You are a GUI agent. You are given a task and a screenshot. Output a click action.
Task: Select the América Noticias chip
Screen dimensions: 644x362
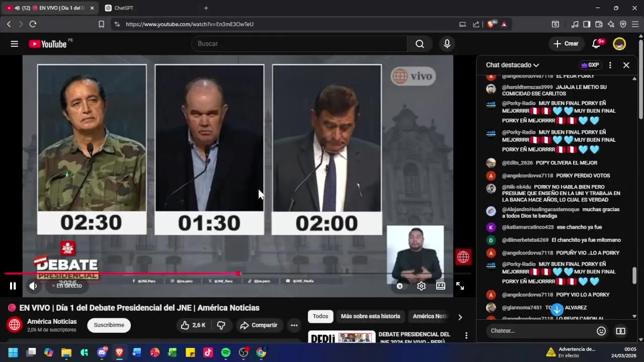coord(430,316)
